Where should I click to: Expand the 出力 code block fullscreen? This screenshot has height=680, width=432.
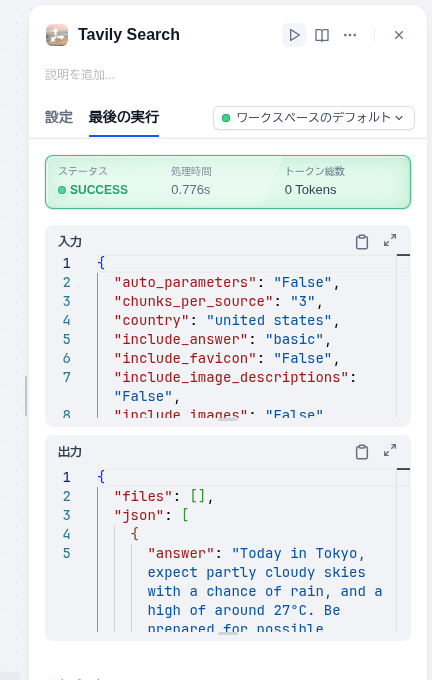tap(390, 450)
